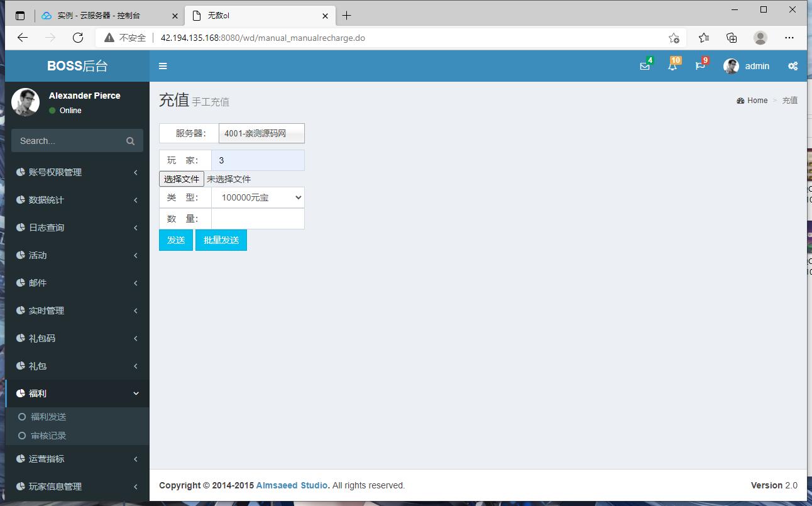The image size is (812, 506).
Task: Open the admin user menu via the avatar
Action: pos(731,66)
